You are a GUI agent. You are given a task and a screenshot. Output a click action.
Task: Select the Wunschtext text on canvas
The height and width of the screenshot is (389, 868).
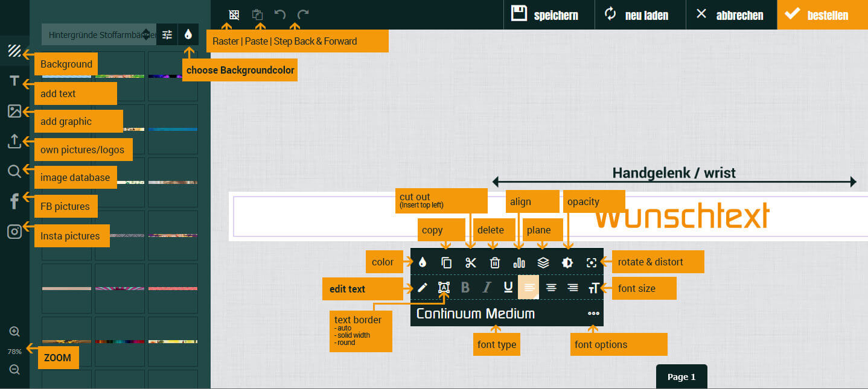point(682,216)
